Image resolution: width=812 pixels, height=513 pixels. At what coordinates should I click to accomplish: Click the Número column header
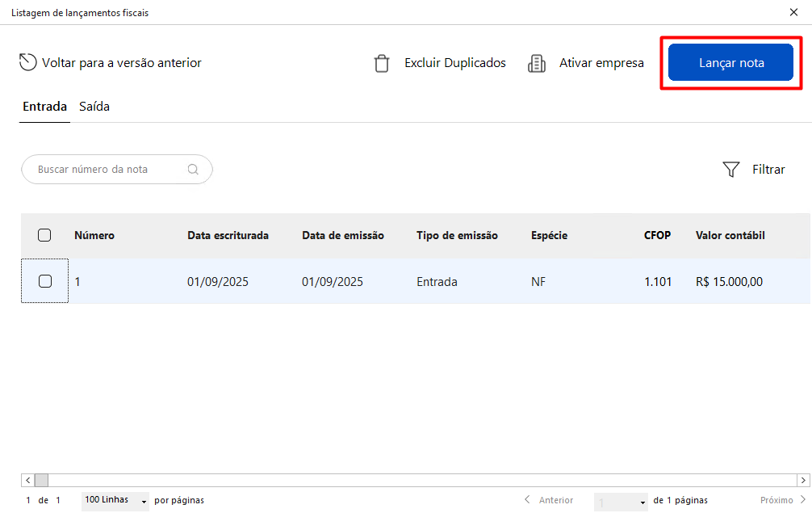[94, 235]
